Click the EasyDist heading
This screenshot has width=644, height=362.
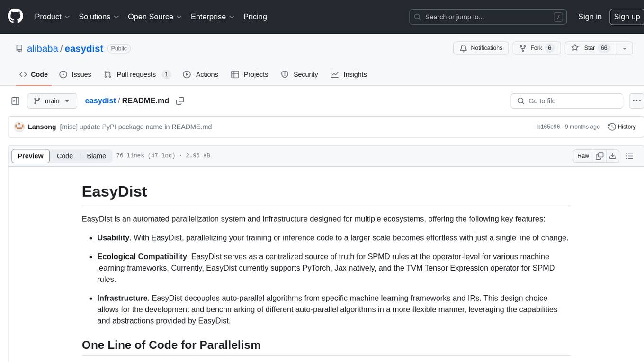114,191
